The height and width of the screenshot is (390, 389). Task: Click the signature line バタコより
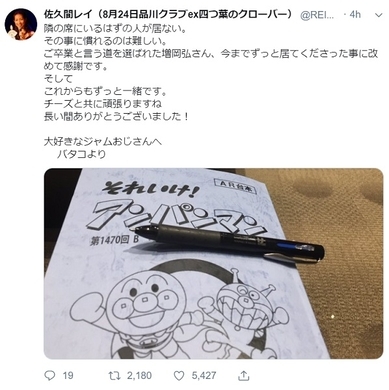click(81, 154)
